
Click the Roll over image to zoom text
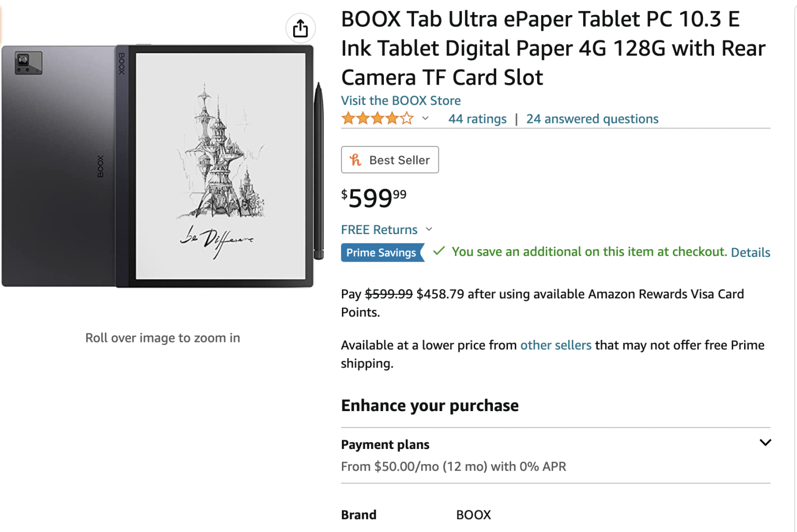point(162,337)
